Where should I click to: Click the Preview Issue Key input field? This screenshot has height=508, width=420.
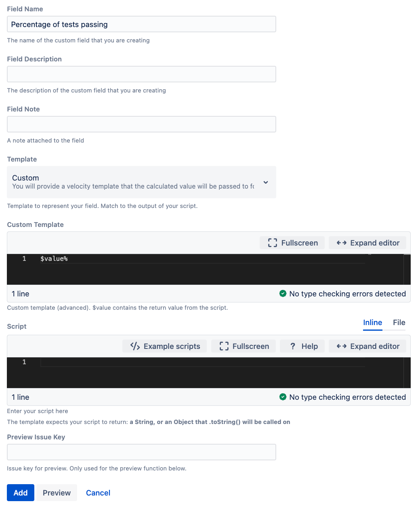tap(141, 452)
